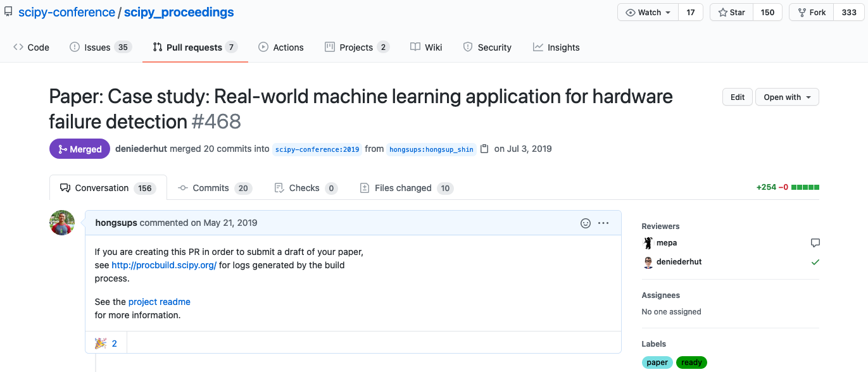View the Files changed tab
This screenshot has height=372, width=868.
[406, 188]
